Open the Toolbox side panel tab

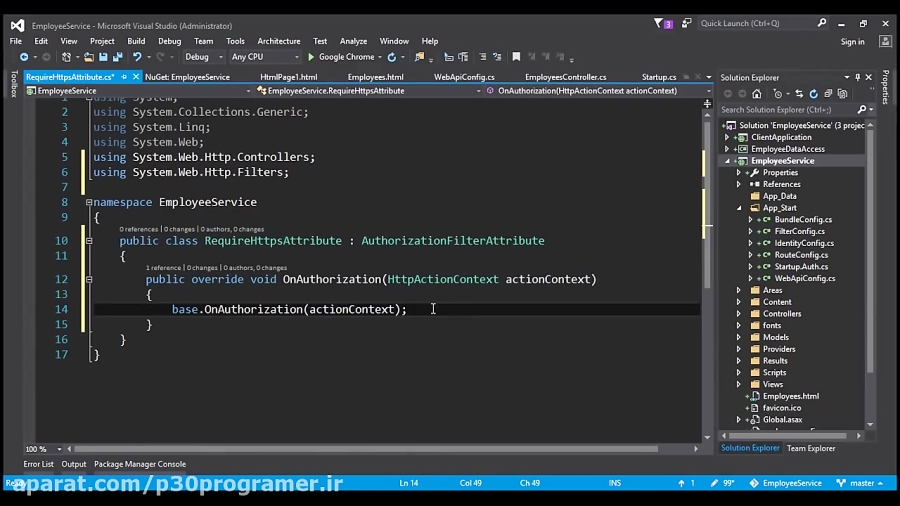coord(14,84)
